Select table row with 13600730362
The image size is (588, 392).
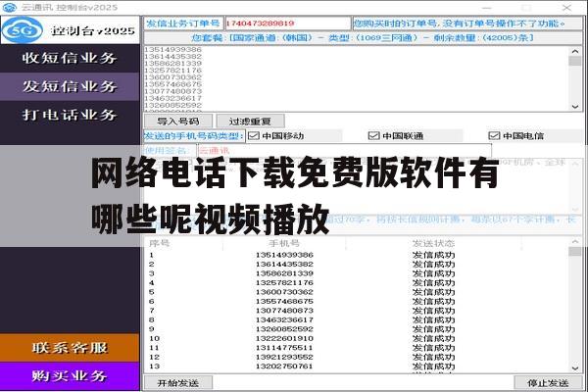click(x=357, y=292)
